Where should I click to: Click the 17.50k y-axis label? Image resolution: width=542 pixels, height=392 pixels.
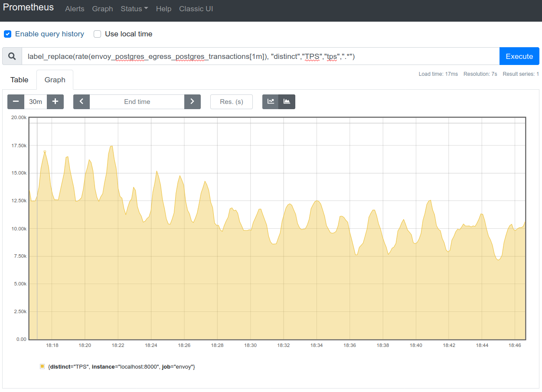18,146
